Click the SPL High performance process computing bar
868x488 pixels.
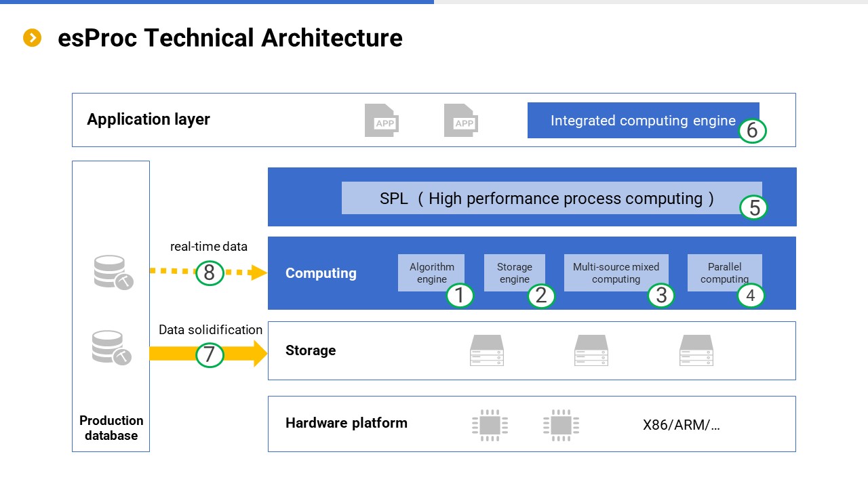pos(547,198)
